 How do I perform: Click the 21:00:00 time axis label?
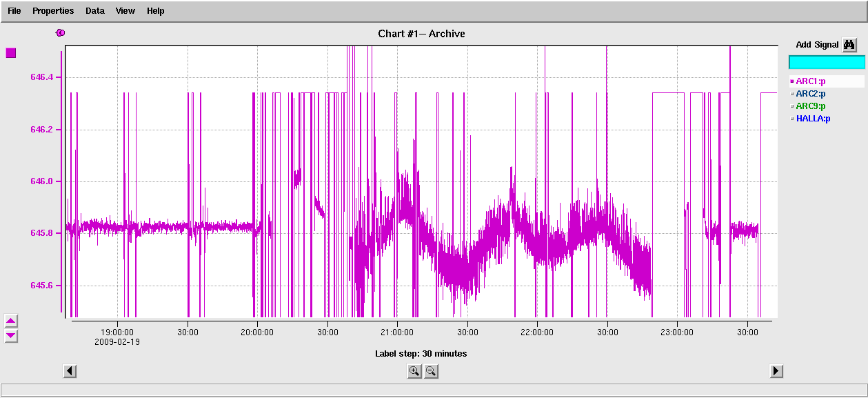[x=396, y=332]
